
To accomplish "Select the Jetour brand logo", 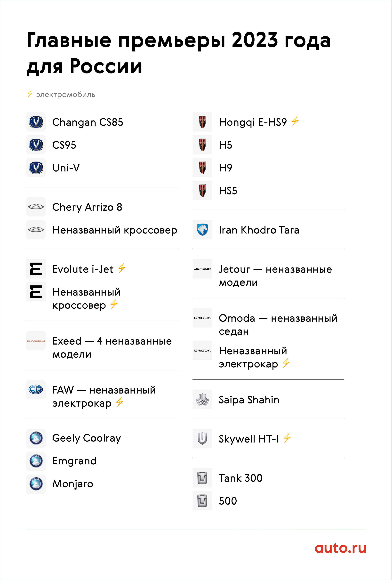I will click(x=202, y=269).
